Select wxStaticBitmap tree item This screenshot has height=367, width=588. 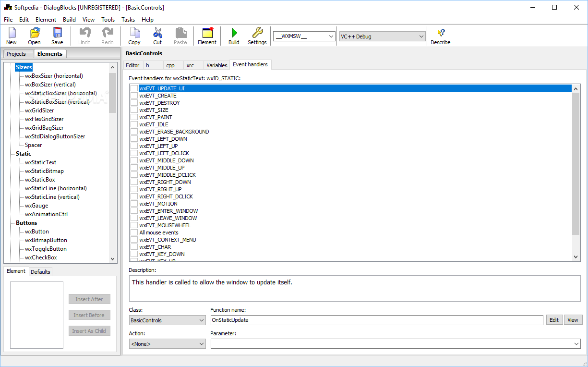click(44, 171)
